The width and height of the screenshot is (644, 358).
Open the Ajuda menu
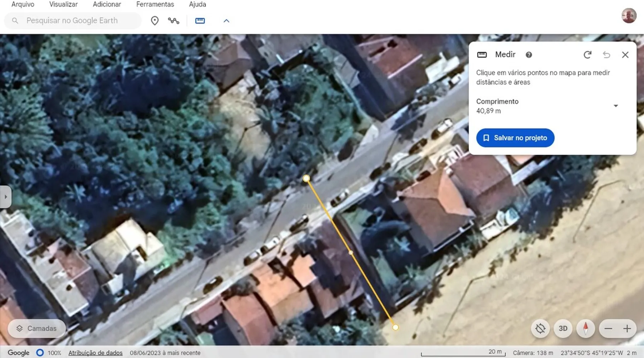197,4
